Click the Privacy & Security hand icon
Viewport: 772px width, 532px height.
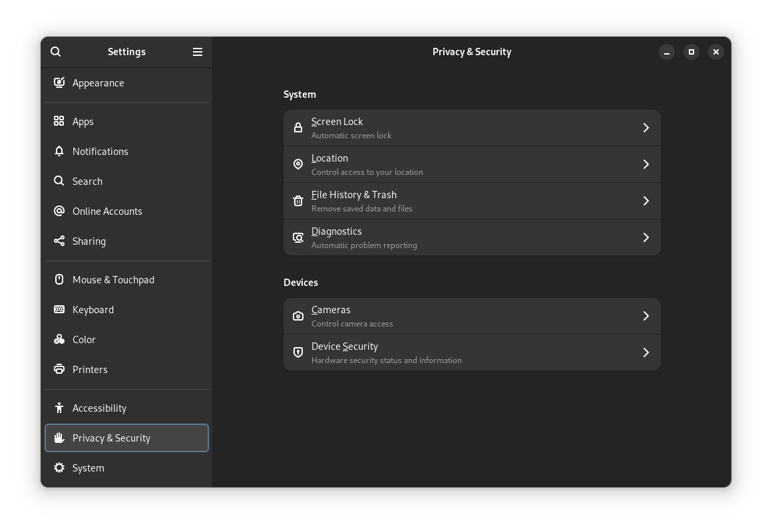[x=59, y=438]
